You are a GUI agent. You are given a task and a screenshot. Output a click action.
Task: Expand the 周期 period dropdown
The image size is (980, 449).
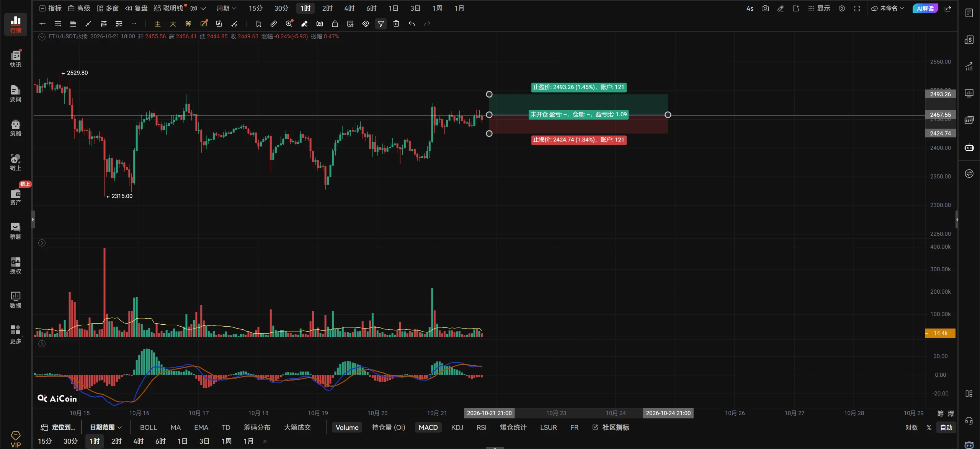pos(227,8)
